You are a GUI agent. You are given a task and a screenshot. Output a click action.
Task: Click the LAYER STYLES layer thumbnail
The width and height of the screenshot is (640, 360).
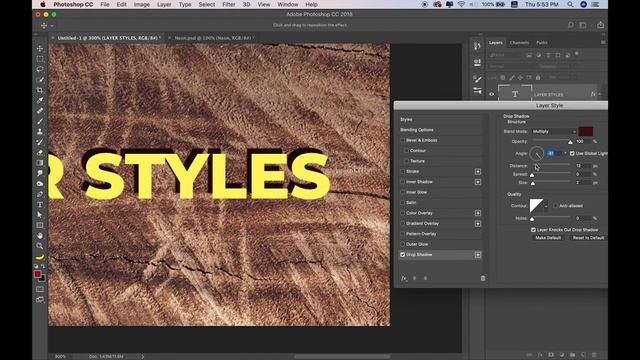tap(515, 94)
